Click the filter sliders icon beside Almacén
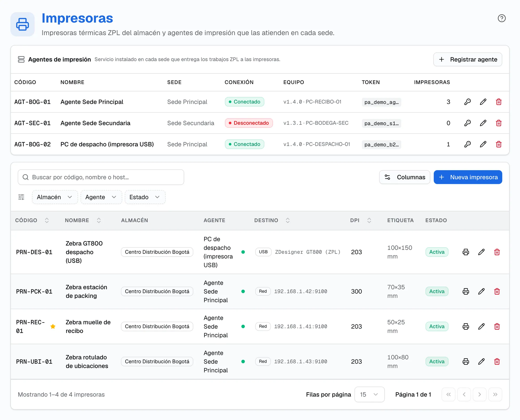 [21, 197]
